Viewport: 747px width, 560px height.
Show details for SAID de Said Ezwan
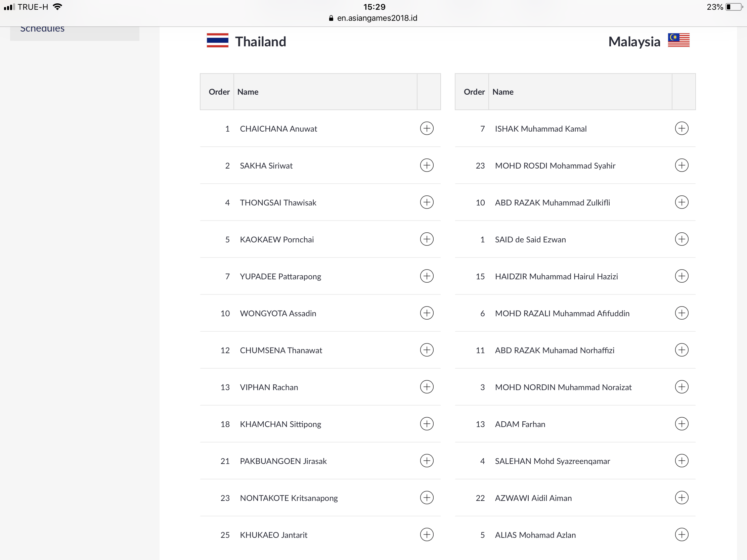point(682,239)
